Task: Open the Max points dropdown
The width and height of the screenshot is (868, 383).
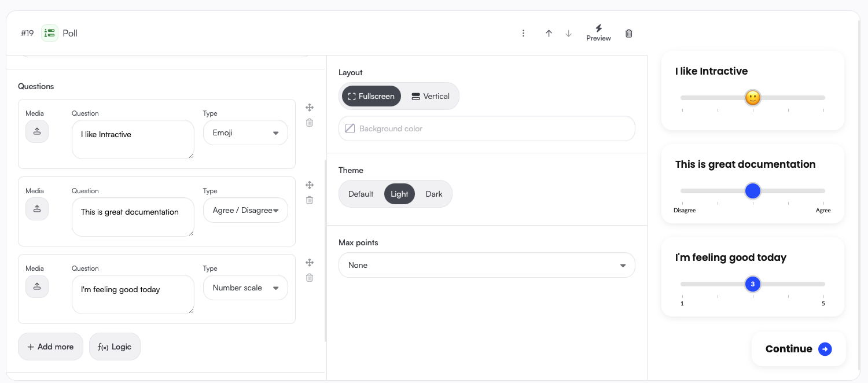Action: 487,265
